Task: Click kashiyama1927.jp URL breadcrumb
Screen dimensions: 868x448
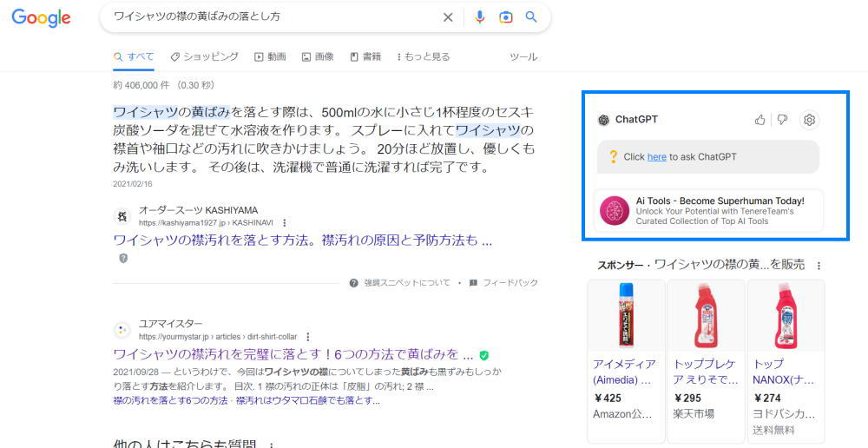Action: [206, 222]
